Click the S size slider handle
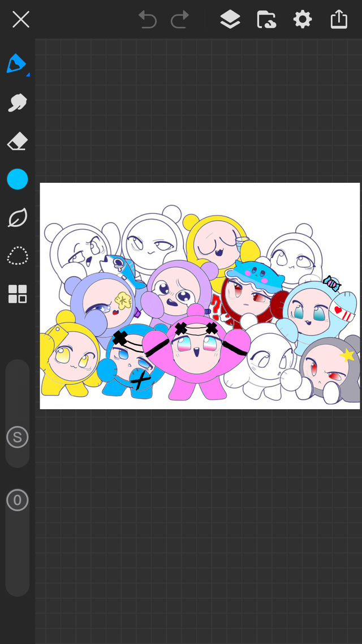 (x=18, y=437)
